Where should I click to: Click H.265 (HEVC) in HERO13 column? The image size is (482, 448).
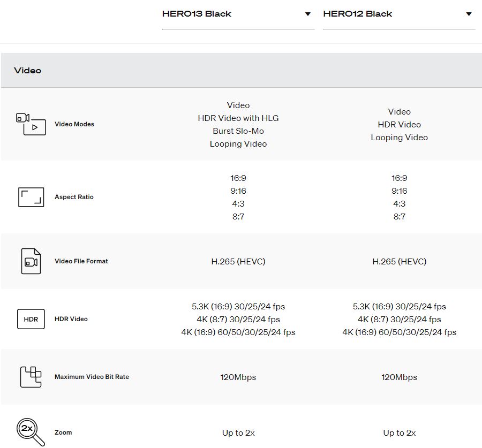click(x=238, y=262)
